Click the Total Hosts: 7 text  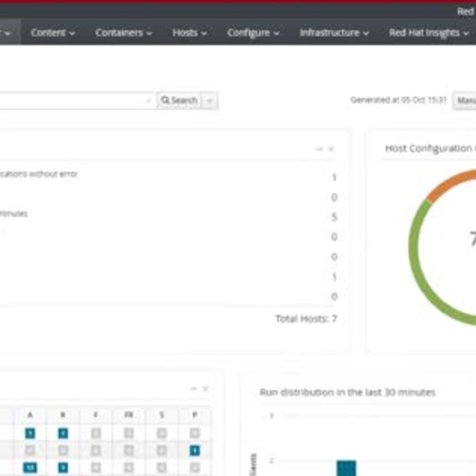(x=306, y=319)
